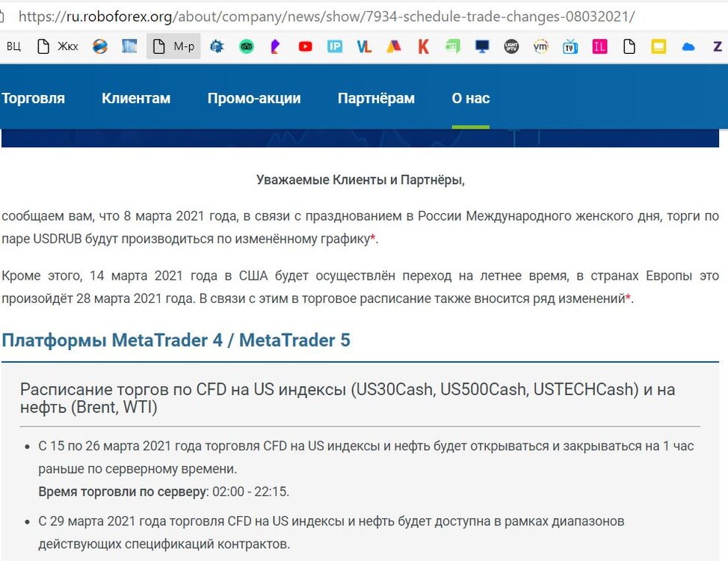Screen dimensions: 728x561
Task: Click the bullet text starting 'С 29 марта 2021'
Action: point(331,532)
